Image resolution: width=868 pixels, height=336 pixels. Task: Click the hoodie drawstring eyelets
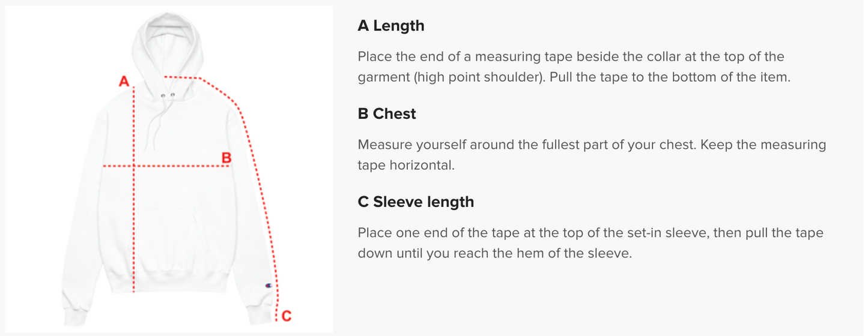coord(168,95)
